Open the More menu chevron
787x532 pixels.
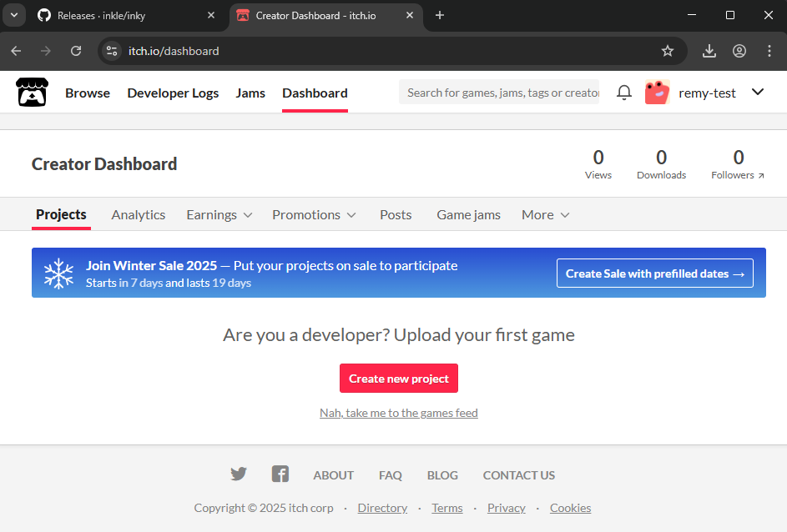click(x=566, y=214)
